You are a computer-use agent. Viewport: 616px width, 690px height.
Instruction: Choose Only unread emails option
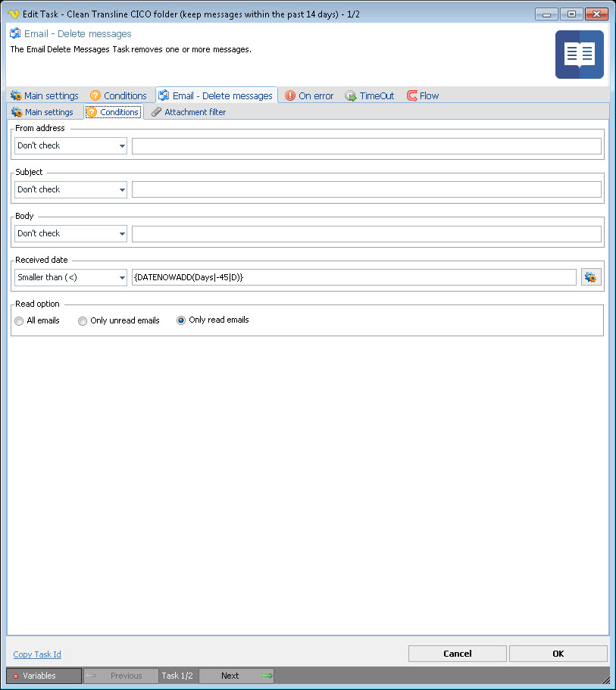pyautogui.click(x=83, y=321)
